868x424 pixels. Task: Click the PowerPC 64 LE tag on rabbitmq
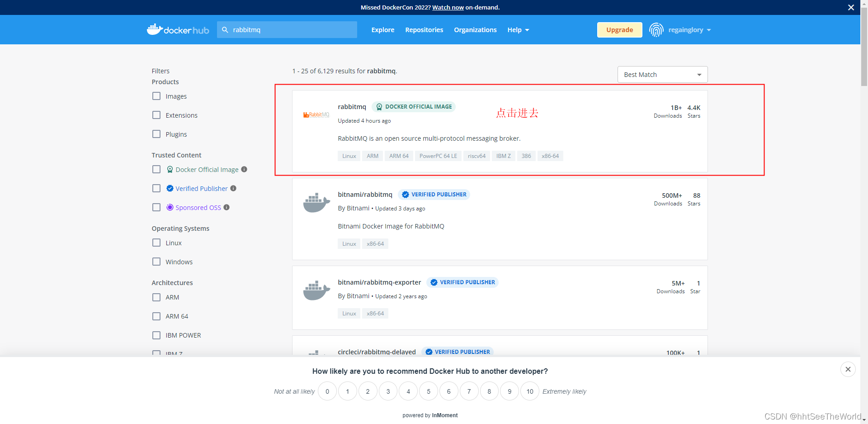(438, 156)
